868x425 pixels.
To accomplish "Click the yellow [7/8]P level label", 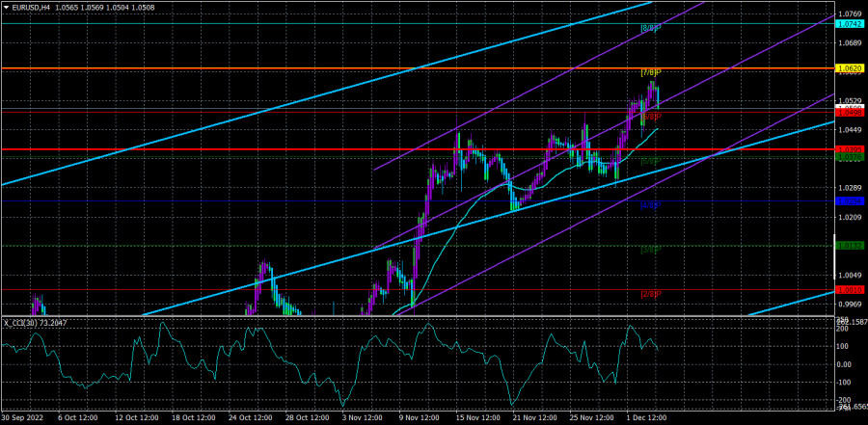I will click(x=650, y=74).
